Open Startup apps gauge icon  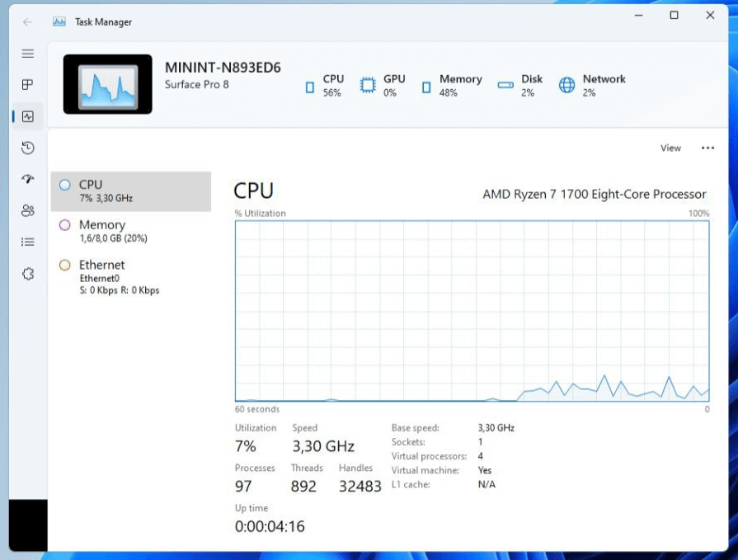click(28, 179)
